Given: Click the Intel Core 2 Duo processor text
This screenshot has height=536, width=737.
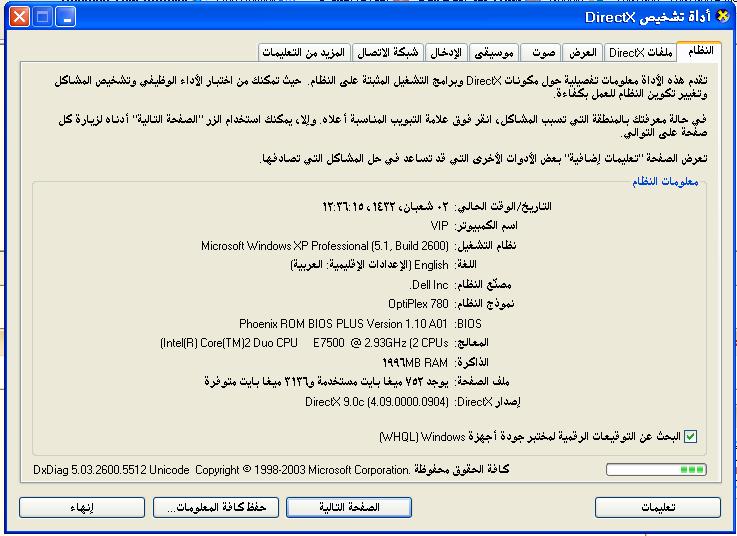Looking at the screenshot, I should point(304,343).
